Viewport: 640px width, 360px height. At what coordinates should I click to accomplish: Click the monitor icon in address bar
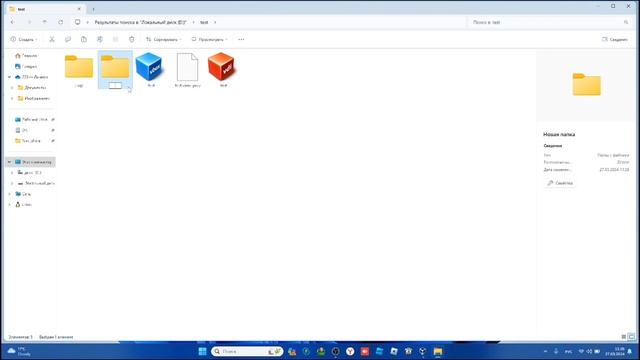click(x=78, y=22)
